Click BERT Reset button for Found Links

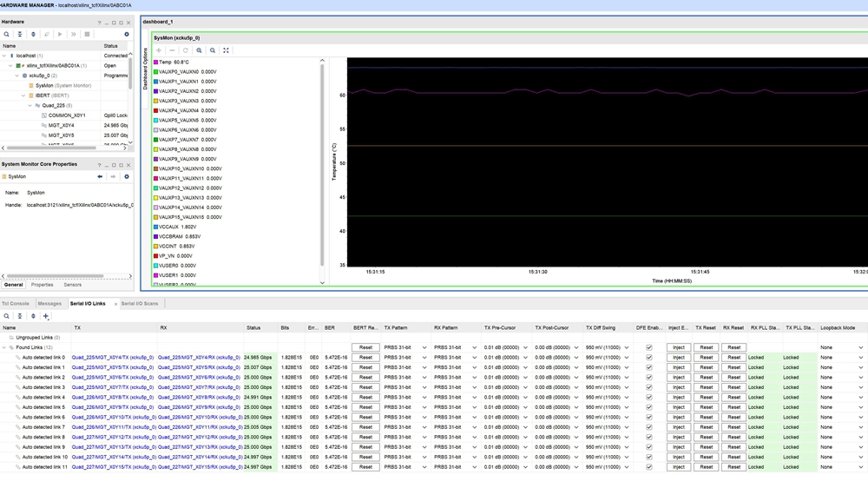pos(365,347)
